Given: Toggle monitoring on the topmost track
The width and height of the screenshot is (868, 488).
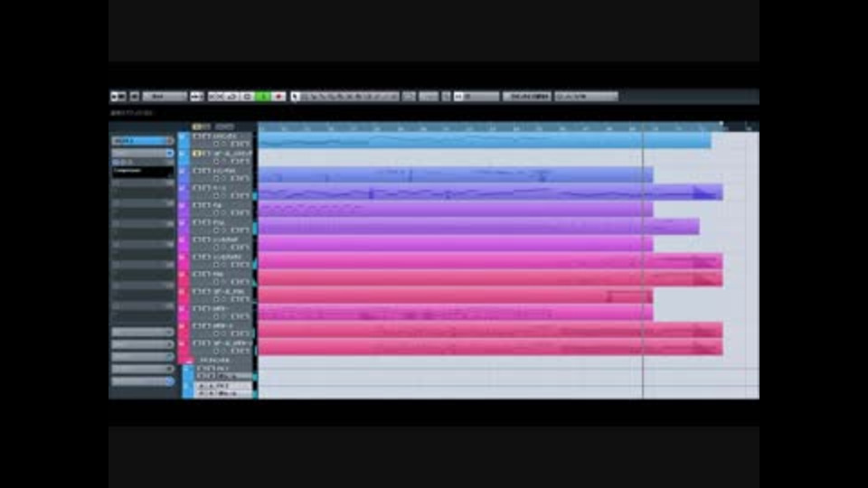Looking at the screenshot, I should [224, 145].
